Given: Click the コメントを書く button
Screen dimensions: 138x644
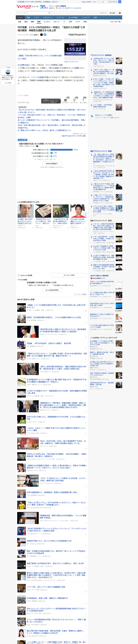Looking at the screenshot, I should tap(69, 275).
